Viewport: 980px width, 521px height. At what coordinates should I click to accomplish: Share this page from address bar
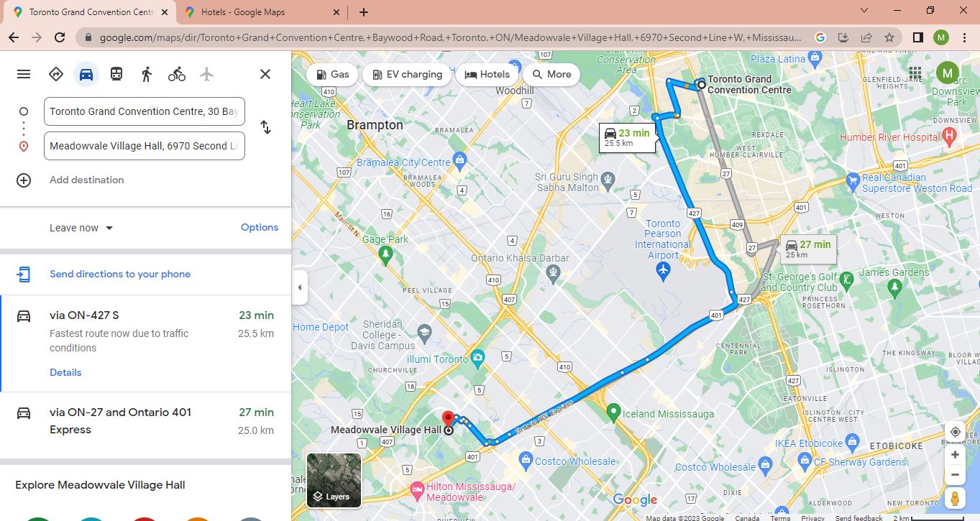pyautogui.click(x=866, y=37)
